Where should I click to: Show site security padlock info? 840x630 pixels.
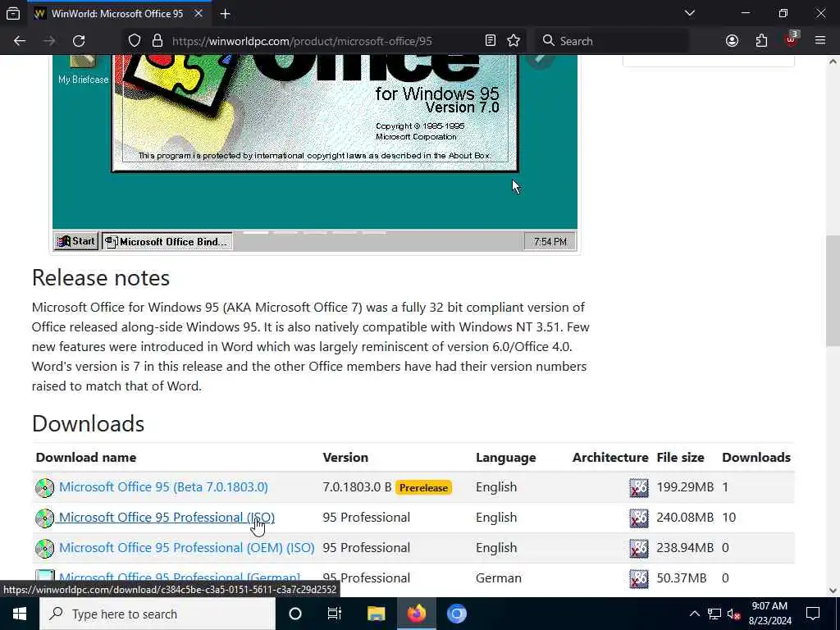tap(157, 41)
